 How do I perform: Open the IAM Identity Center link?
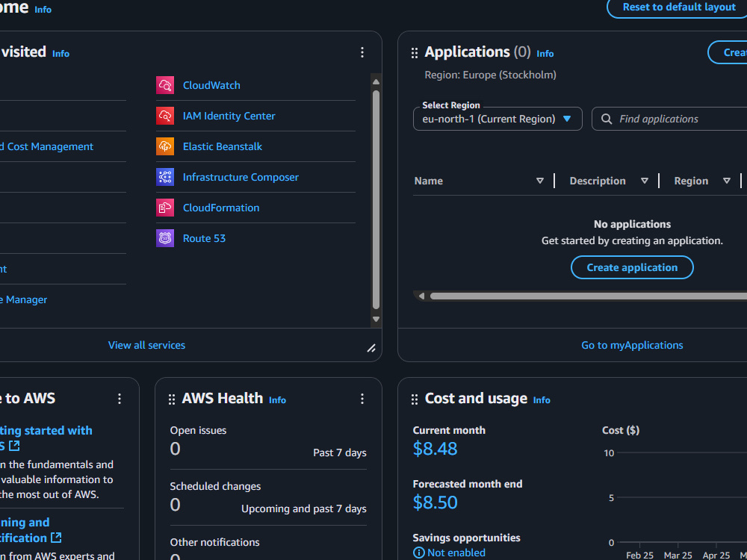pyautogui.click(x=229, y=116)
